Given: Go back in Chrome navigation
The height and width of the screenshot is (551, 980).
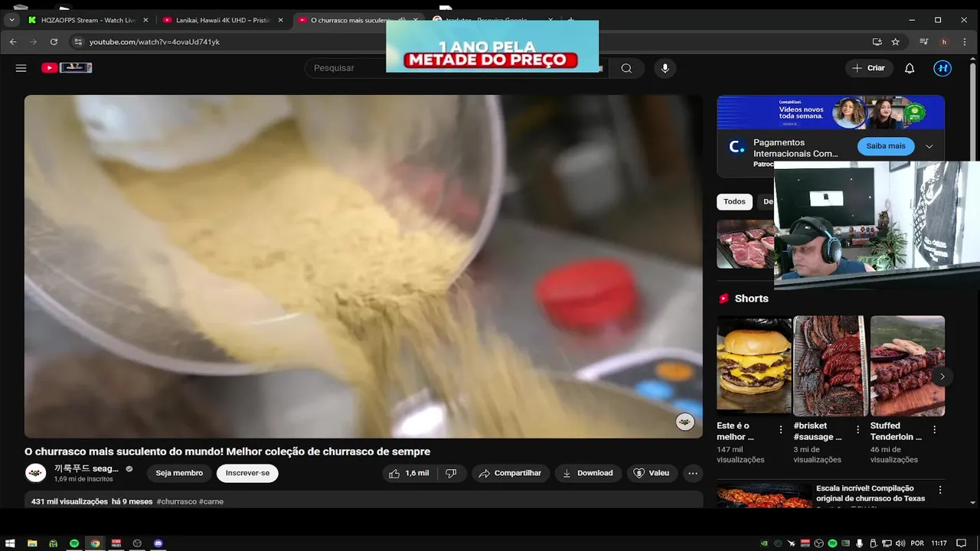Looking at the screenshot, I should (x=13, y=41).
